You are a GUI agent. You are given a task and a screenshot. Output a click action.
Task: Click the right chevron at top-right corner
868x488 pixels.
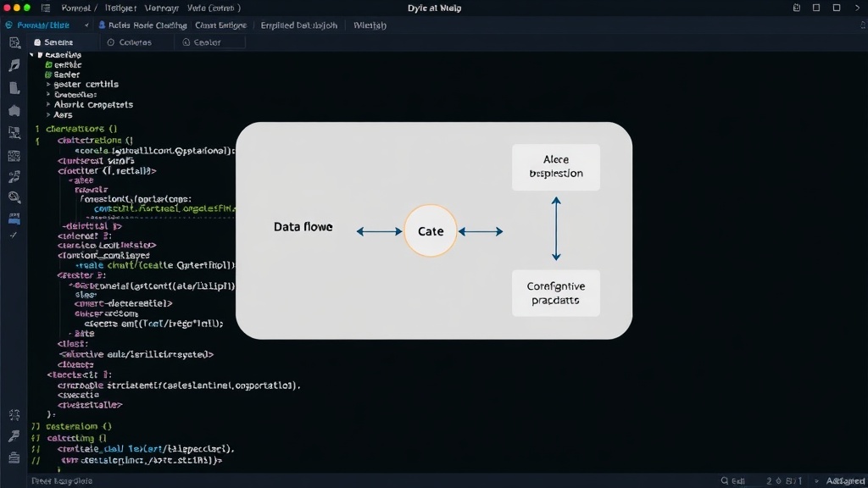click(858, 8)
